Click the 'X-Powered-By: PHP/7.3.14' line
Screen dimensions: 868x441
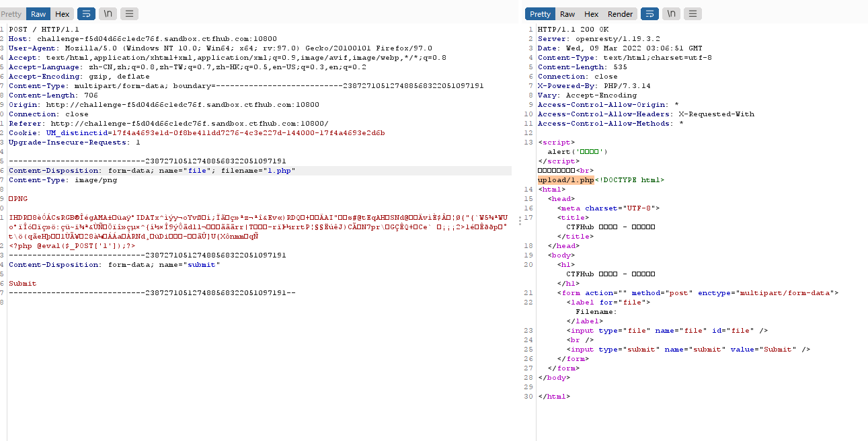click(x=594, y=86)
